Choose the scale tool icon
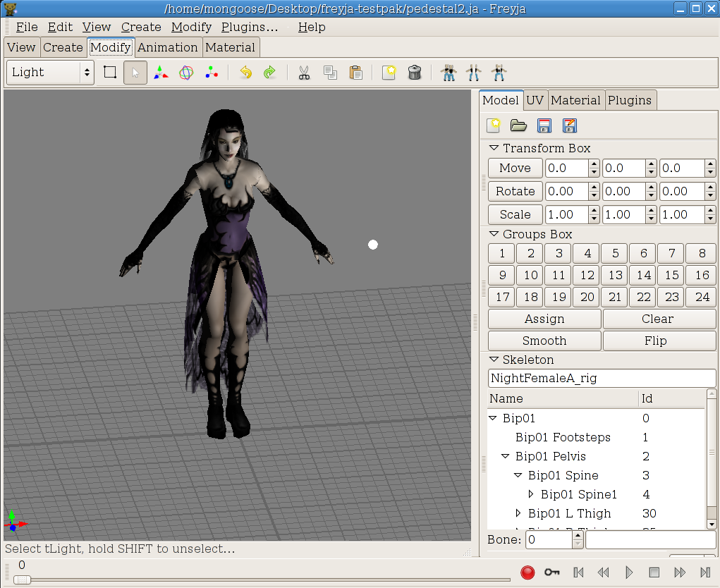The image size is (720, 588). (x=212, y=73)
